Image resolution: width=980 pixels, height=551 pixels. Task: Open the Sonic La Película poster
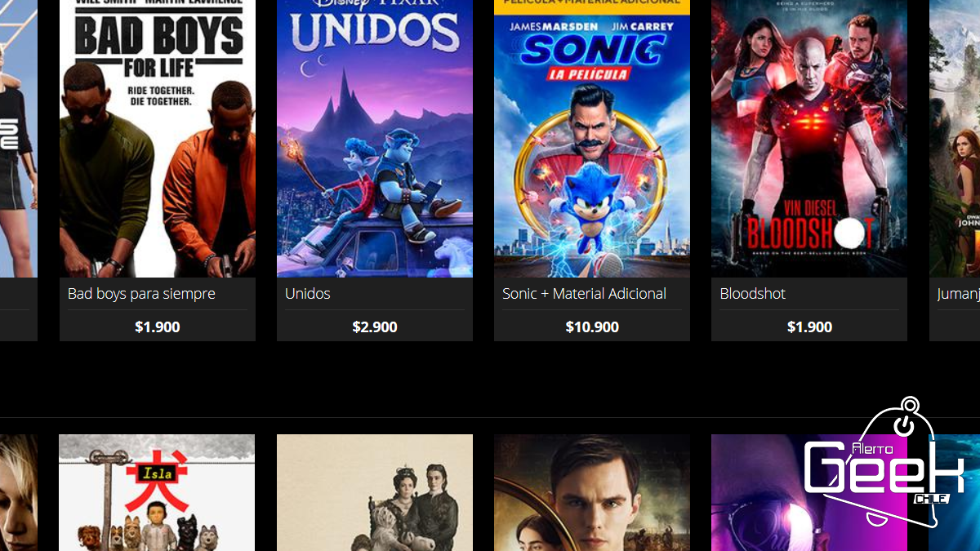click(592, 139)
